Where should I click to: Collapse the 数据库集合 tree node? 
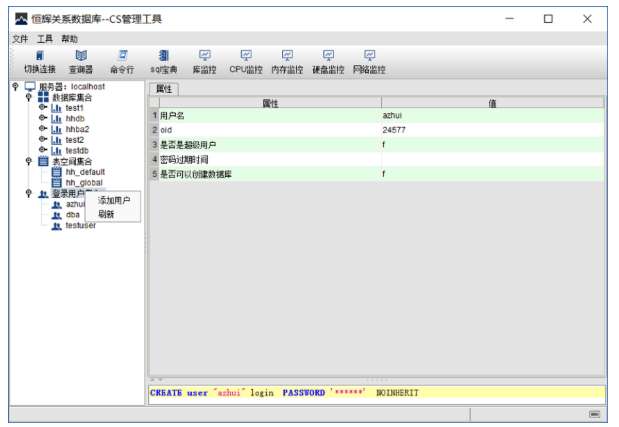pyautogui.click(x=29, y=97)
